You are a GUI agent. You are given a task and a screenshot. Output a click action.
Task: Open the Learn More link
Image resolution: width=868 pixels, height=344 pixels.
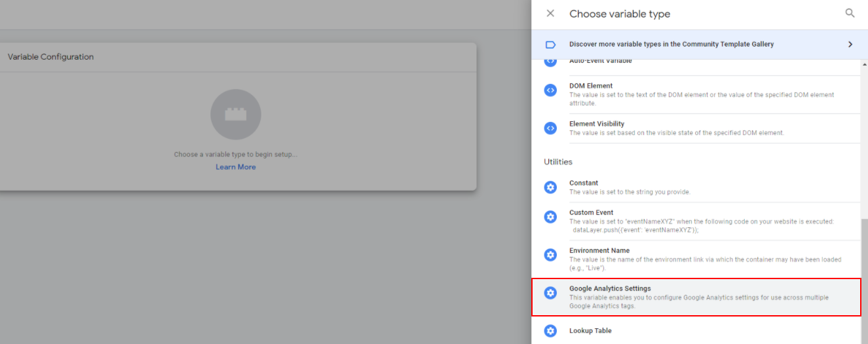(236, 167)
